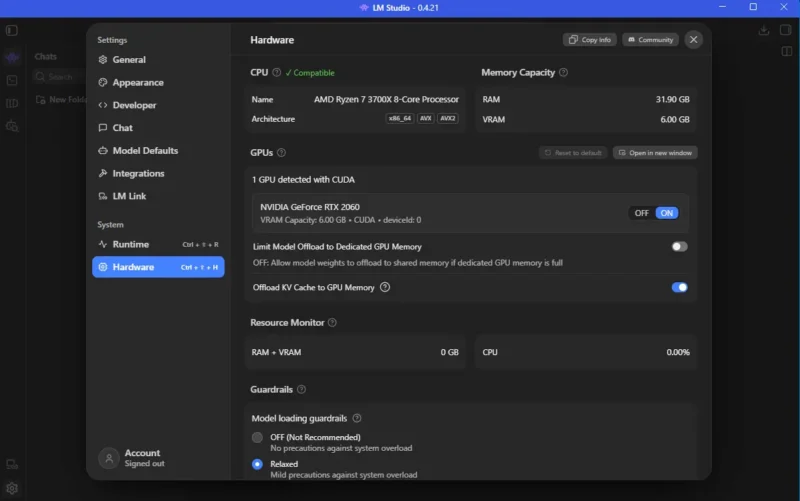Click CPU help question mark icon
This screenshot has height=501, width=800.
277,72
